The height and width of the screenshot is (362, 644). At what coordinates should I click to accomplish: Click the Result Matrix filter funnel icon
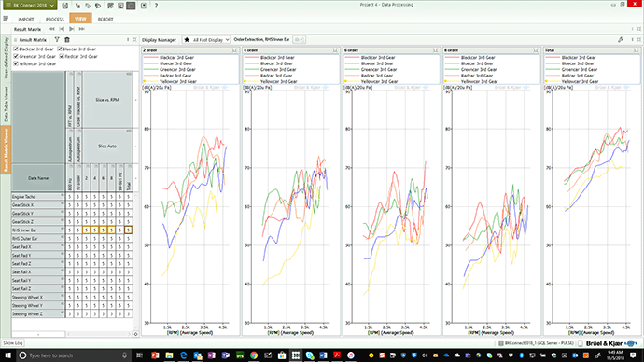tap(57, 40)
